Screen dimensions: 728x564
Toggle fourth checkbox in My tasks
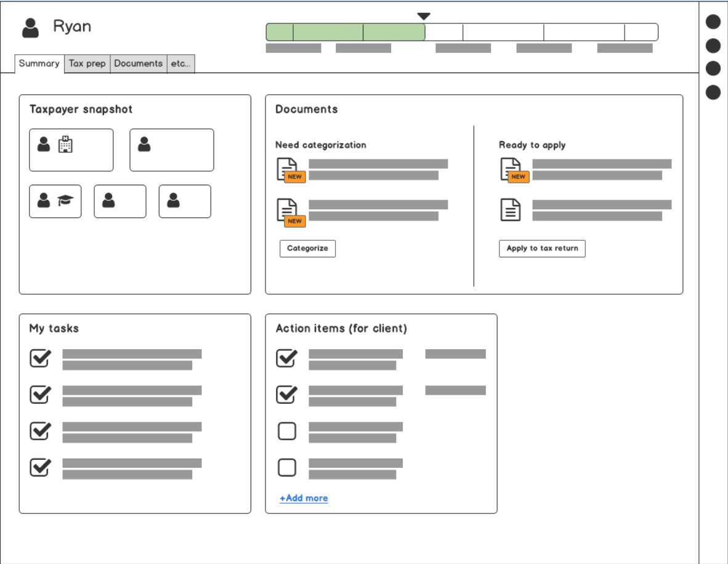41,467
